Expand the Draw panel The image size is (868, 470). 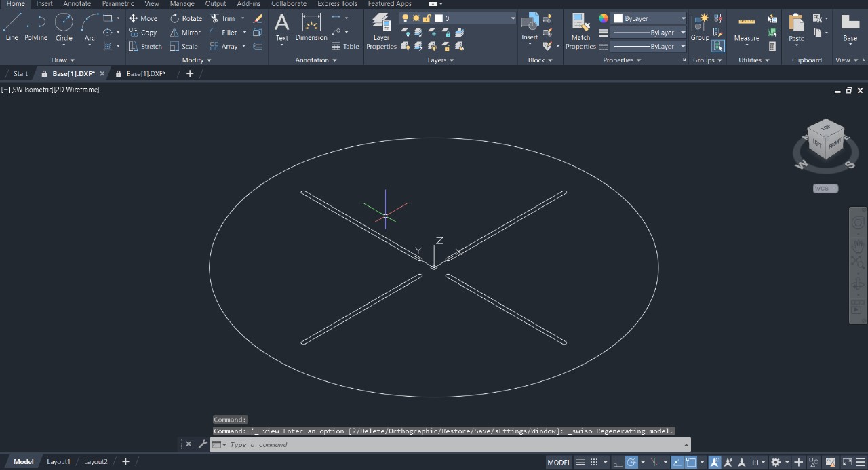[63, 60]
